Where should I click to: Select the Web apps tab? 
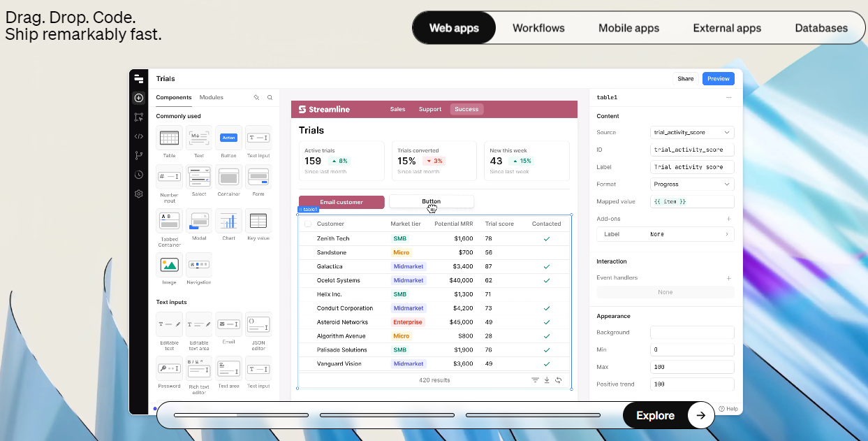pos(454,28)
